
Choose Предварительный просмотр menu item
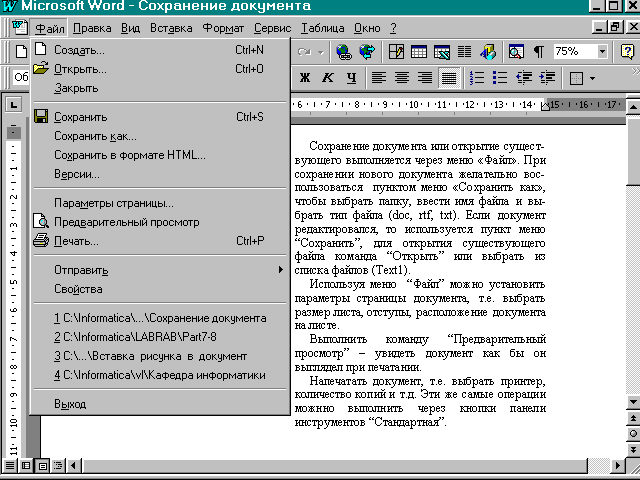click(x=159, y=222)
